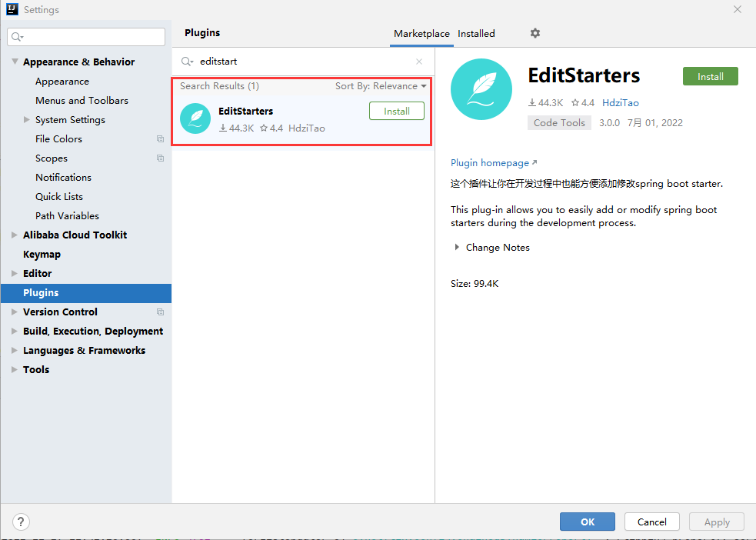Open Scopes settings page
756x540 pixels.
[51, 158]
